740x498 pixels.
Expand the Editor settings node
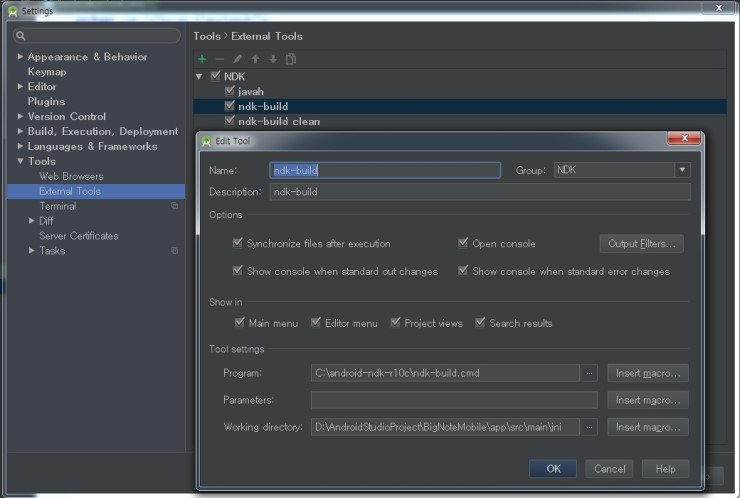click(x=20, y=86)
